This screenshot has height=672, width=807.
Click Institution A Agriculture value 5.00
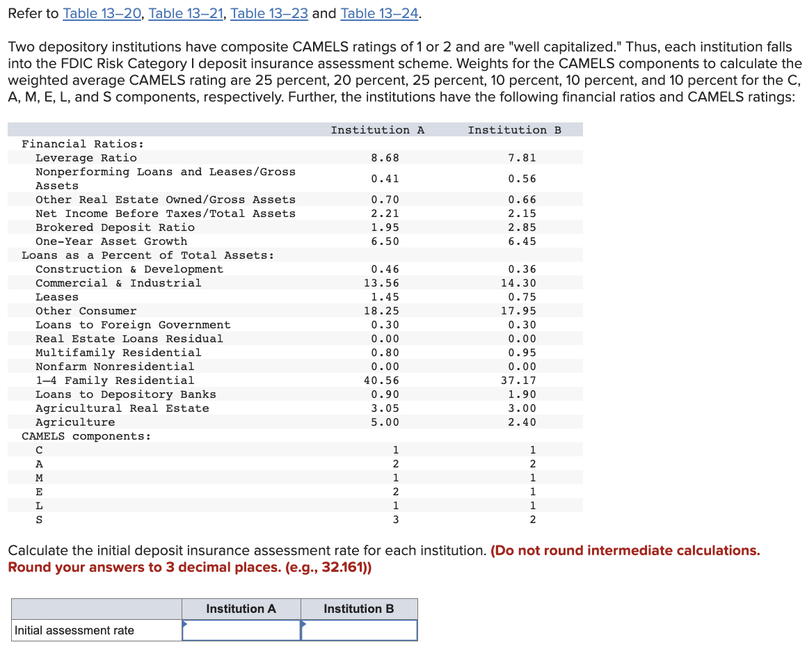385,422
